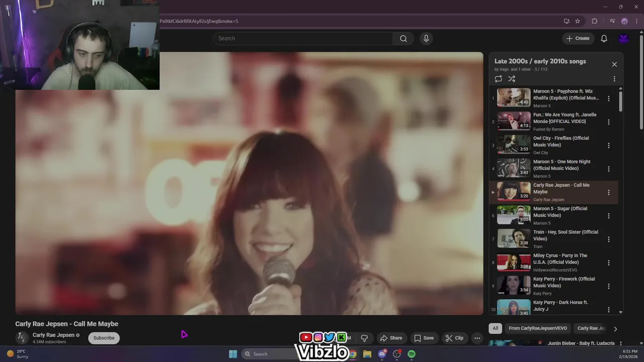Click the YouTube search field
This screenshot has height=362, width=644.
pyautogui.click(x=303, y=39)
